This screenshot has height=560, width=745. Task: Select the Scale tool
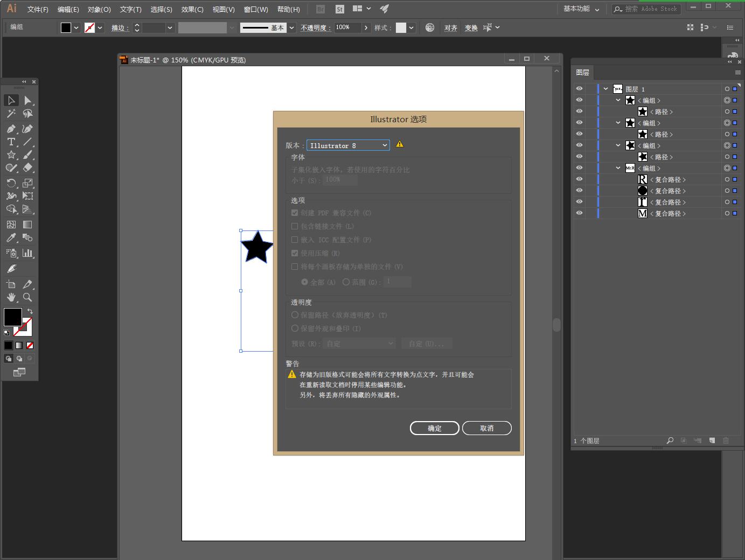pos(28,184)
